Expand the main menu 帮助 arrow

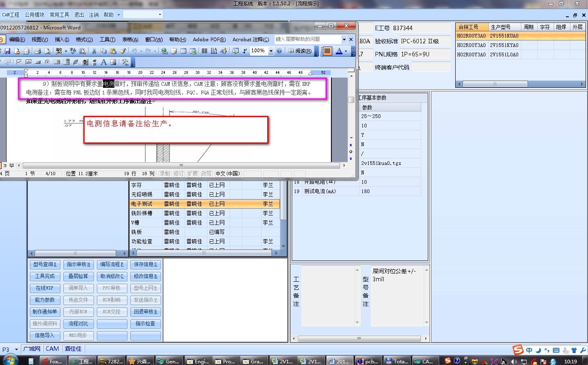119,15
